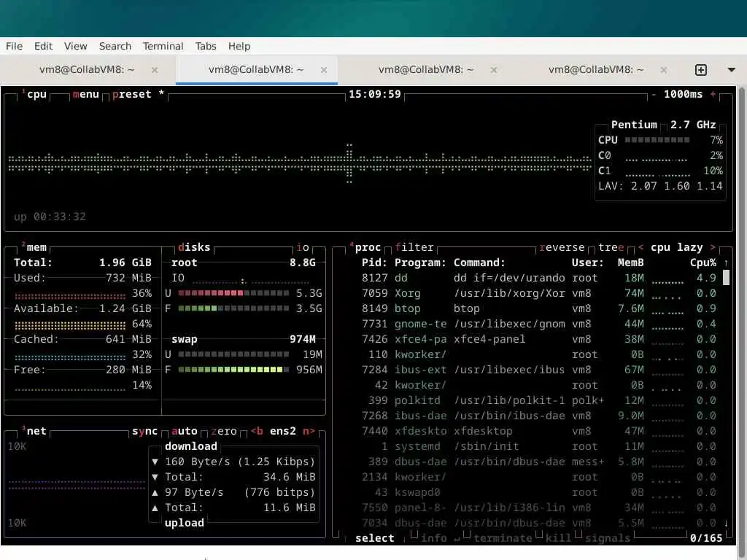Click the 0/165 process counter
Viewport: 747px width, 560px height.
(706, 538)
